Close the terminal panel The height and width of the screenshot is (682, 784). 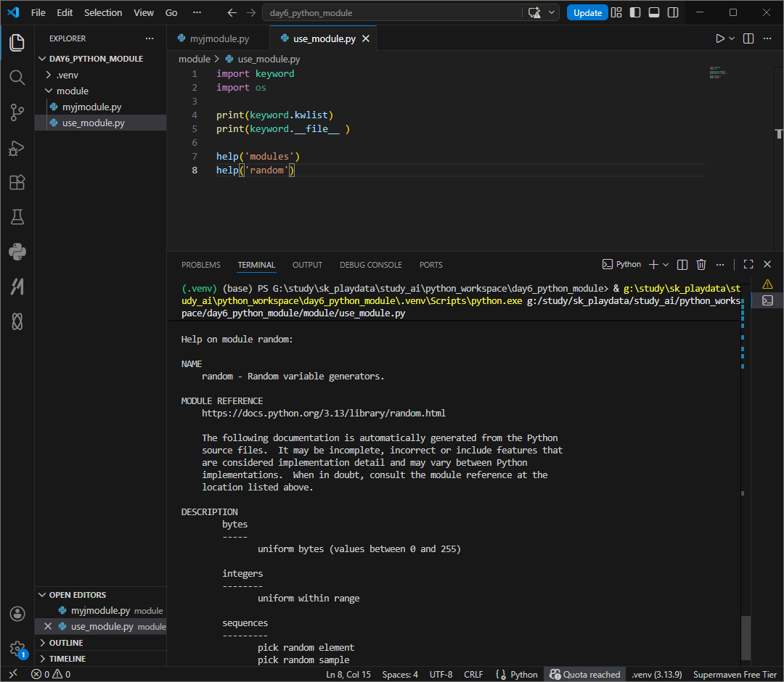(x=767, y=264)
